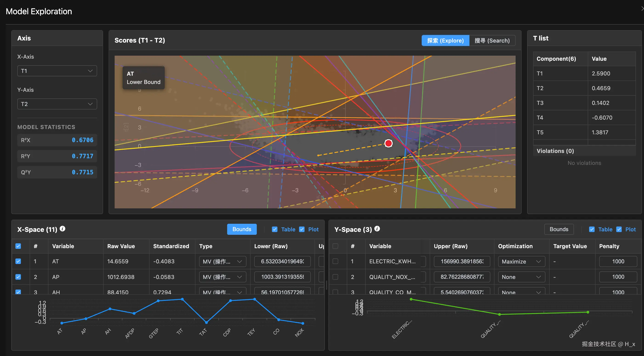Toggle the Y-Space Plot checkbox
The image size is (644, 356).
(619, 229)
